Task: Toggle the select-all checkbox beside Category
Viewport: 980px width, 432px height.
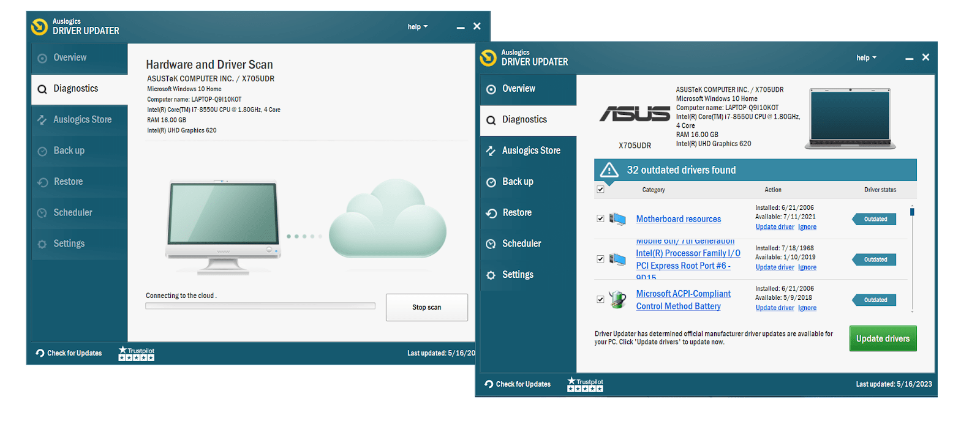Action: pyautogui.click(x=600, y=190)
